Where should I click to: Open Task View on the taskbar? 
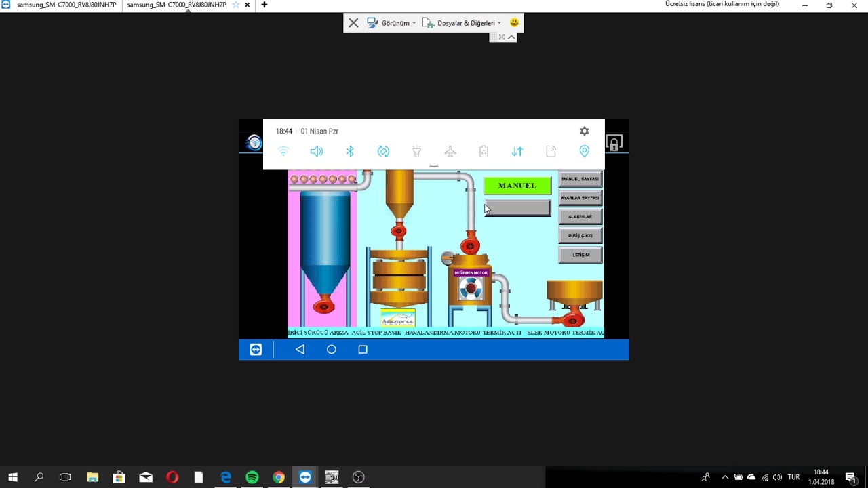(65, 477)
